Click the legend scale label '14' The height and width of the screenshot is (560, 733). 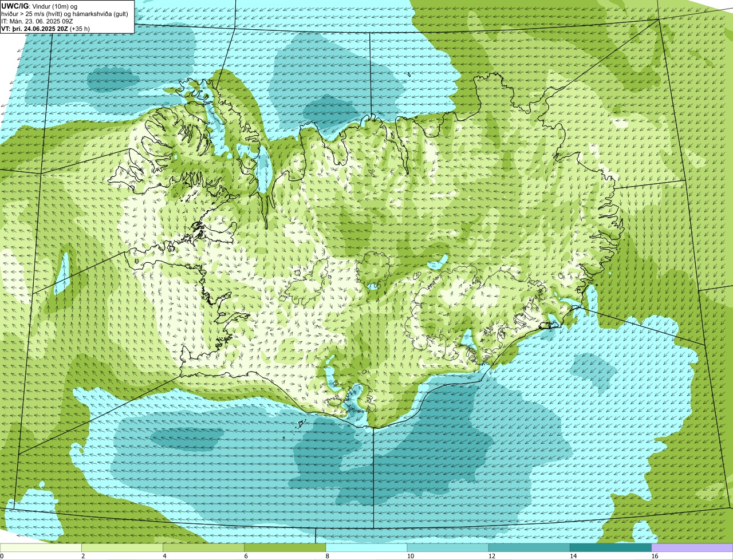click(x=572, y=556)
